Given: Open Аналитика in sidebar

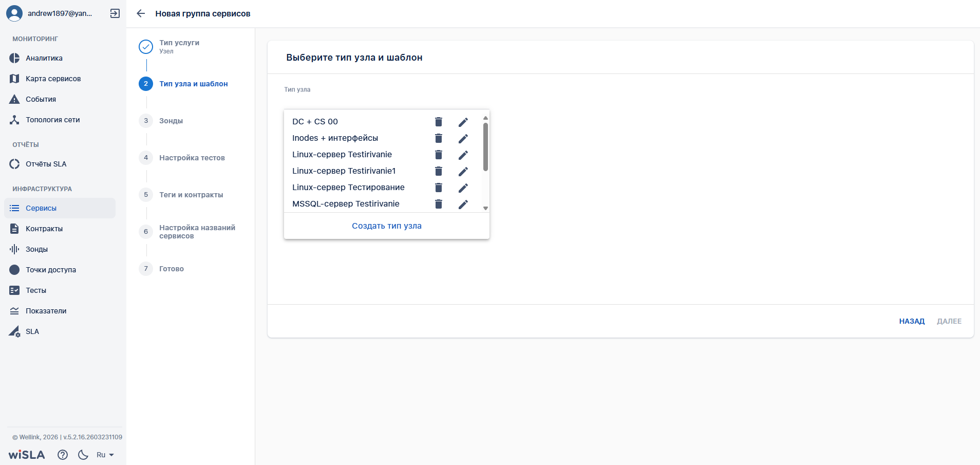Looking at the screenshot, I should [x=44, y=58].
